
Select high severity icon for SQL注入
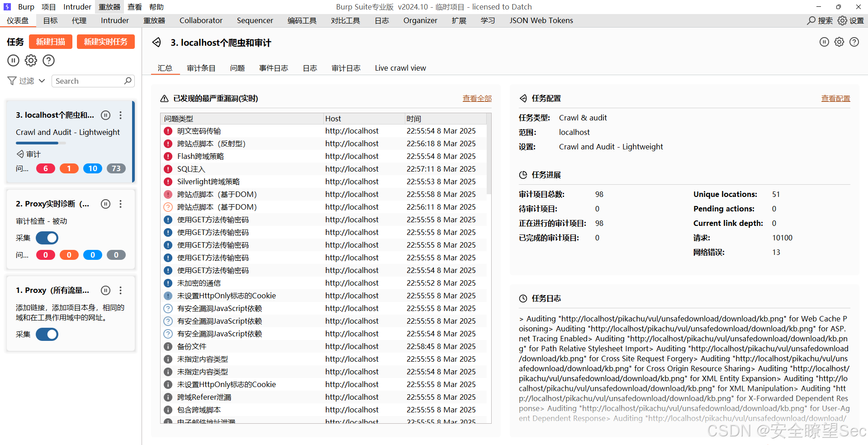[168, 169]
